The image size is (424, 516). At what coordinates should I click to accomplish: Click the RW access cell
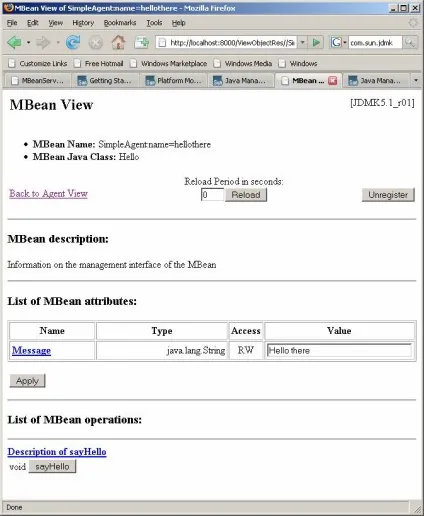click(x=246, y=350)
